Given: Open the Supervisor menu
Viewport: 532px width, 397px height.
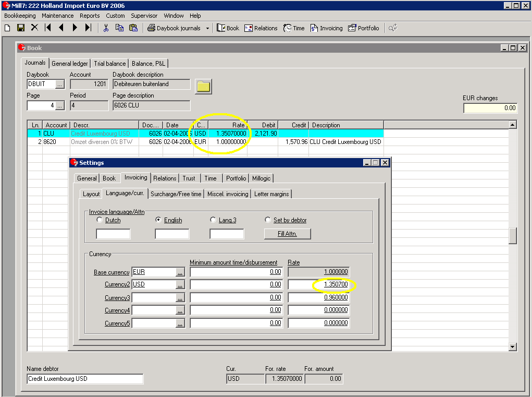Looking at the screenshot, I should [x=144, y=16].
